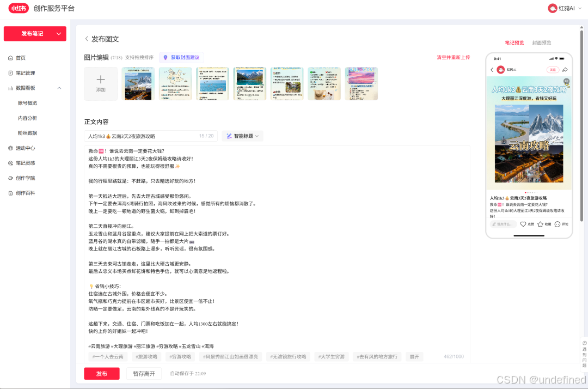588x389 pixels.
Task: Click into the note body text area
Action: 277,247
